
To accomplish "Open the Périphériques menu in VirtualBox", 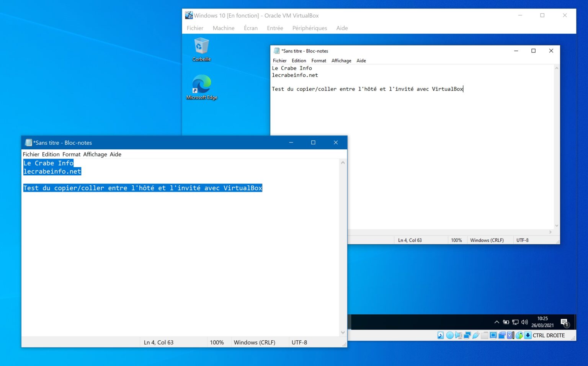I will point(309,28).
